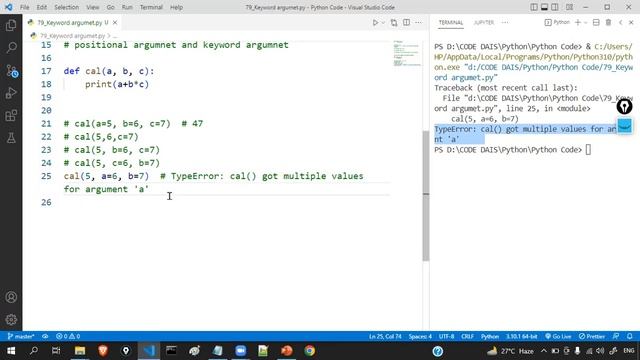Select Python language mode in status bar
This screenshot has width=640, height=360.
[490, 336]
